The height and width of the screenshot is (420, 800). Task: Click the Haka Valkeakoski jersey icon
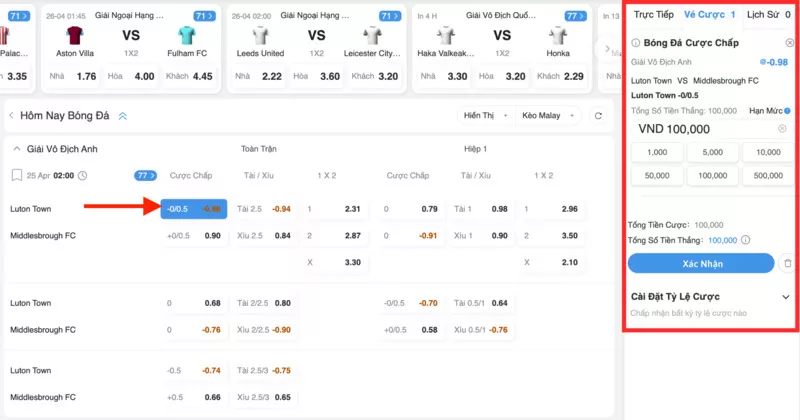coord(446,35)
